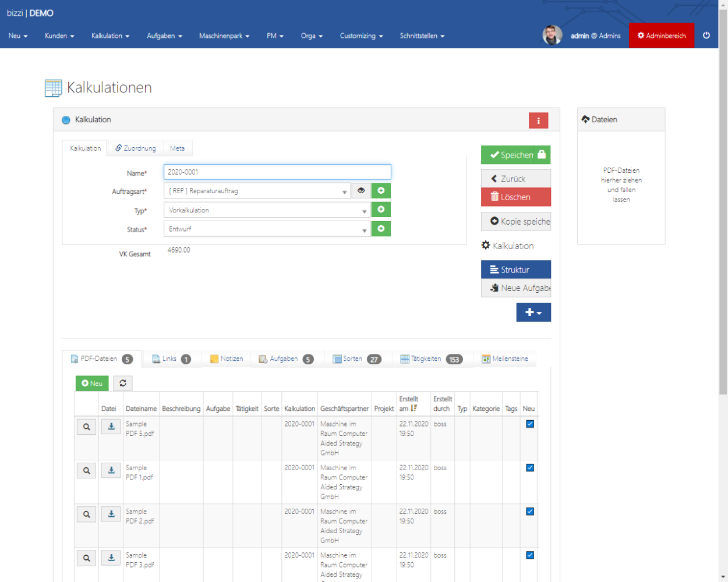Click the gear icon next to Kalkulation
The height and width of the screenshot is (582, 728).
(486, 246)
